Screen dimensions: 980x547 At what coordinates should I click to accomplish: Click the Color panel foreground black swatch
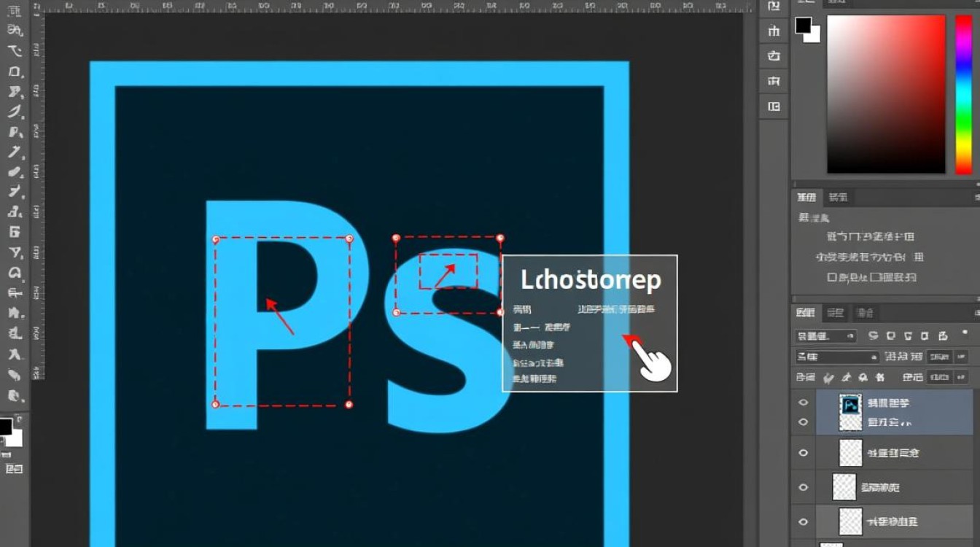(803, 26)
